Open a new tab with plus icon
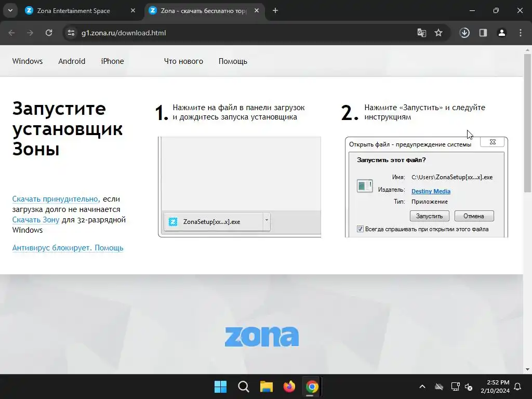This screenshot has width=532, height=399. 275,11
